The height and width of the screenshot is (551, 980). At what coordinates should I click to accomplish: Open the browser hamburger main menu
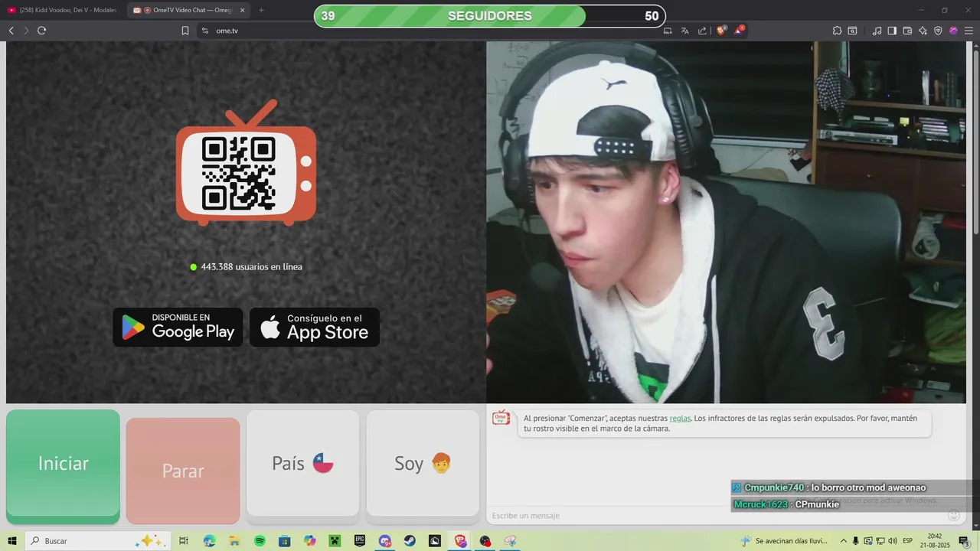tap(969, 31)
